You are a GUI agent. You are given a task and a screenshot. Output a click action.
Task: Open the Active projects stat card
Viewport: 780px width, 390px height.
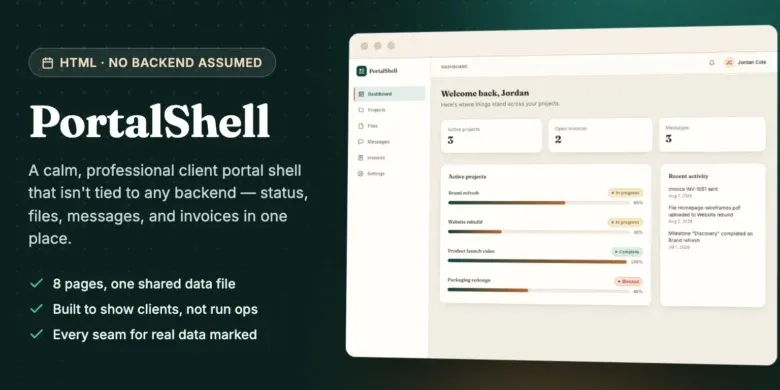pos(491,136)
